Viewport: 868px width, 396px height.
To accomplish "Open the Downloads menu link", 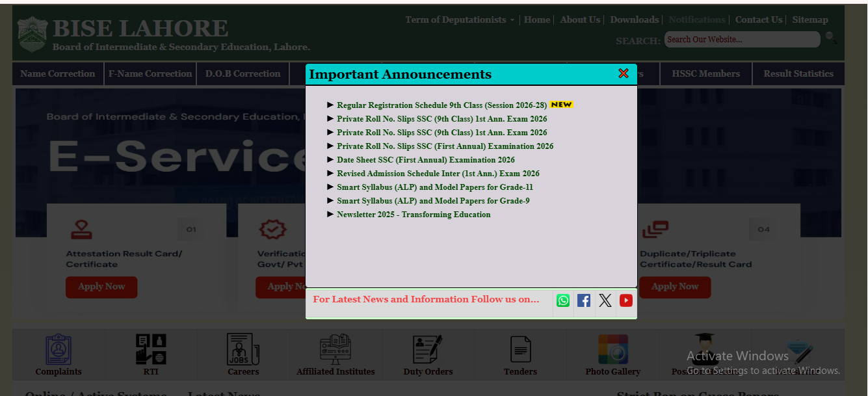I will pos(635,20).
